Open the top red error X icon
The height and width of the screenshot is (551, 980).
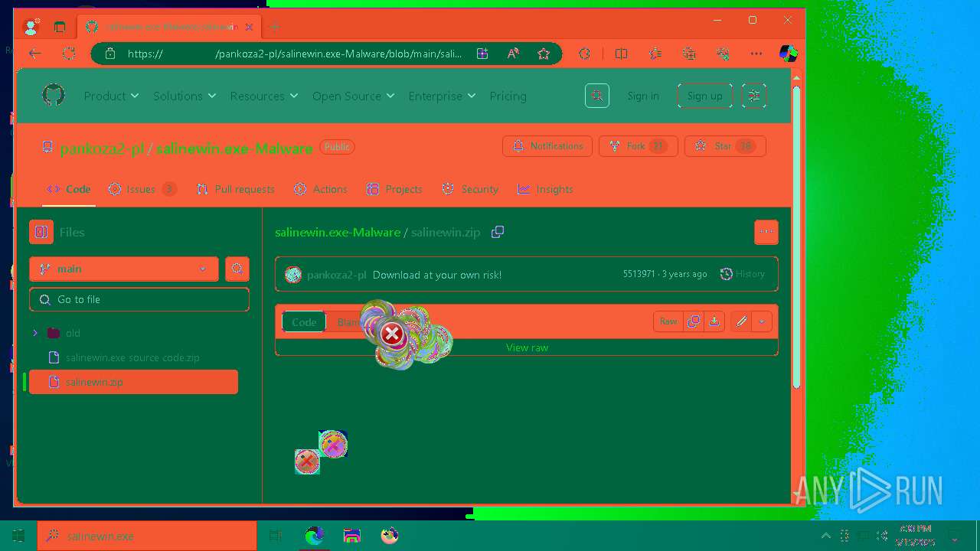392,334
